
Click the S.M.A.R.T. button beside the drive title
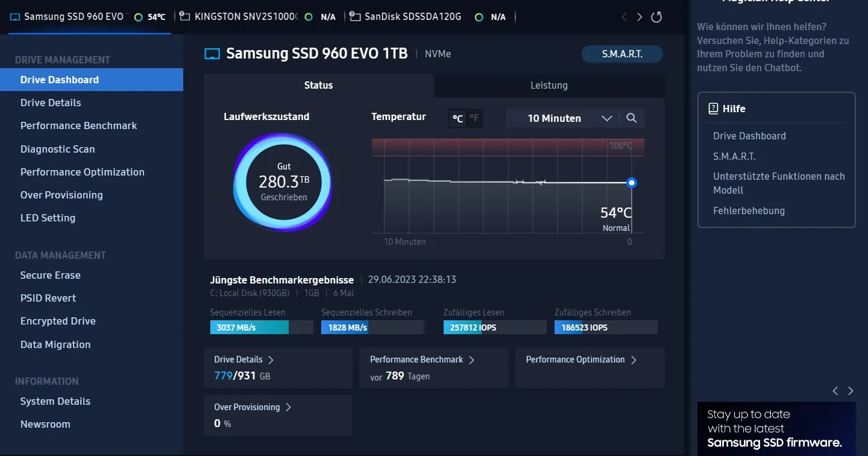pos(622,54)
